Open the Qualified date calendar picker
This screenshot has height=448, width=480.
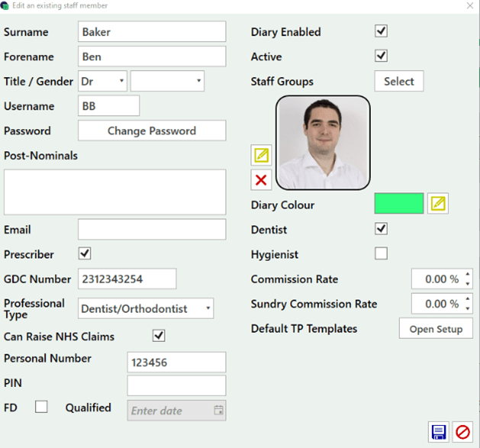click(x=218, y=411)
